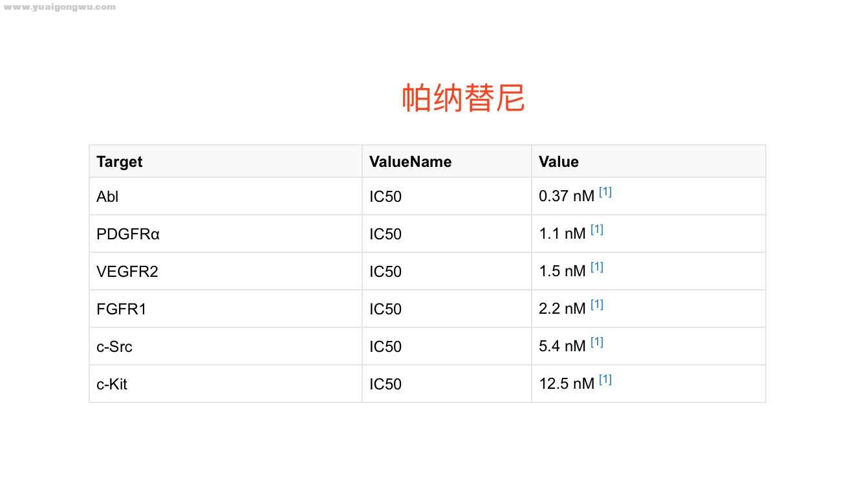Click the IC50 cell in the Abl row

pyautogui.click(x=385, y=197)
